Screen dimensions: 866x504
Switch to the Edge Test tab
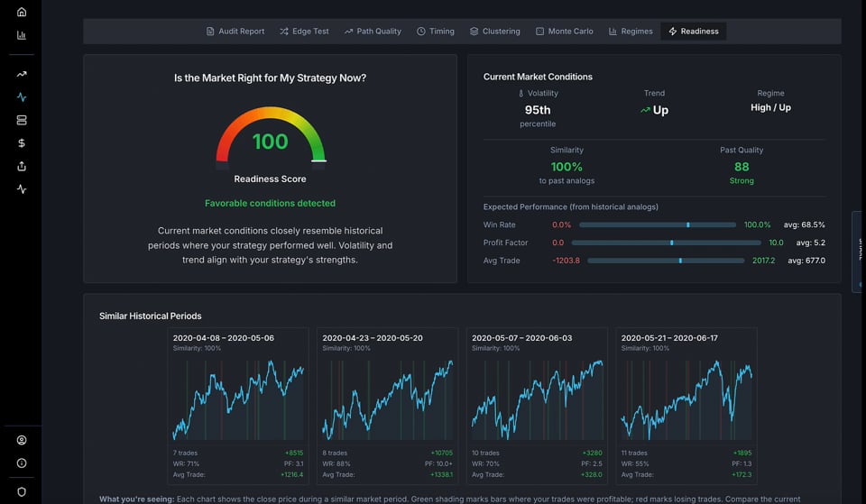pyautogui.click(x=304, y=32)
